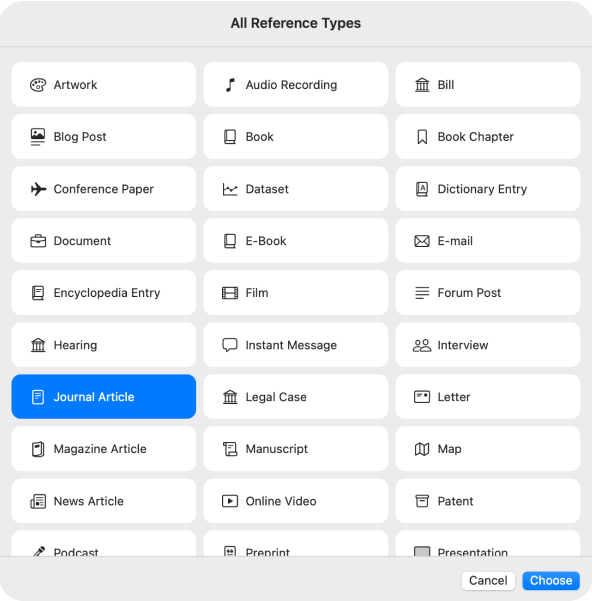592x601 pixels.
Task: Click the Instant Message bubble icon
Action: pyautogui.click(x=230, y=345)
